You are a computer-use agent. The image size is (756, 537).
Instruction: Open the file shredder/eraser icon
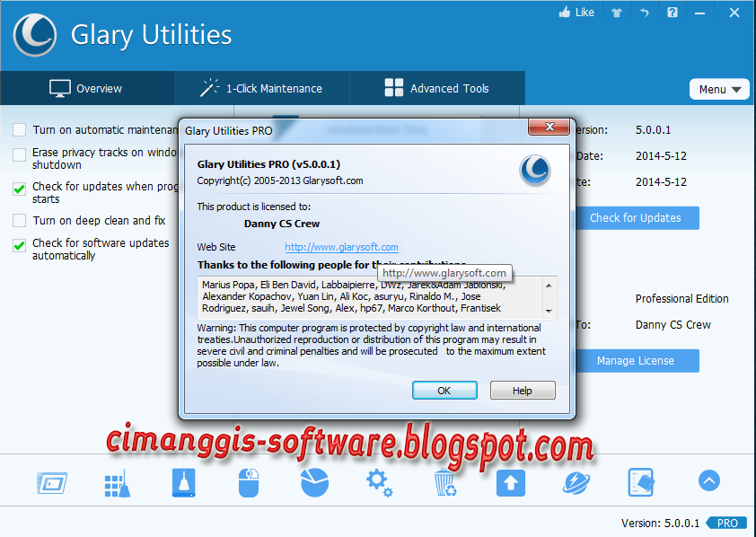[641, 482]
